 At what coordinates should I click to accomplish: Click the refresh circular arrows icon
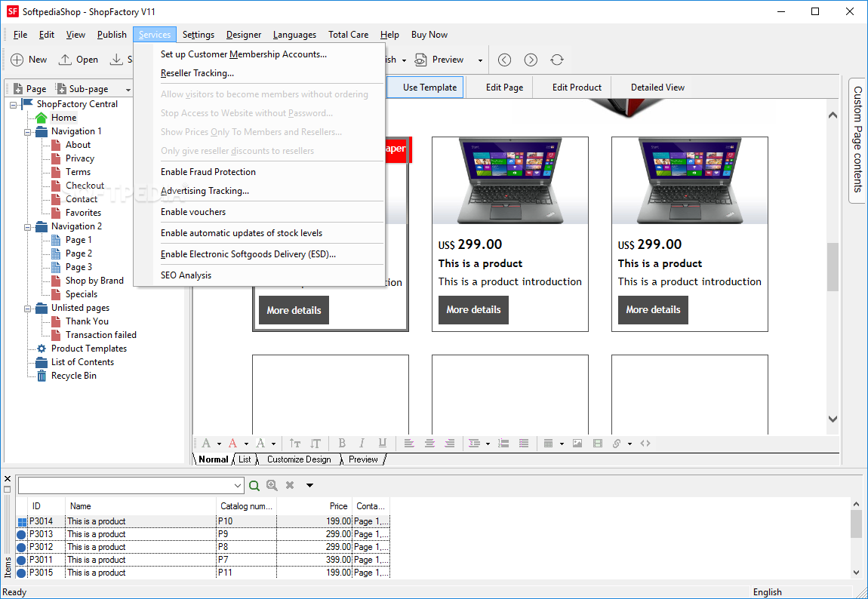(x=557, y=60)
